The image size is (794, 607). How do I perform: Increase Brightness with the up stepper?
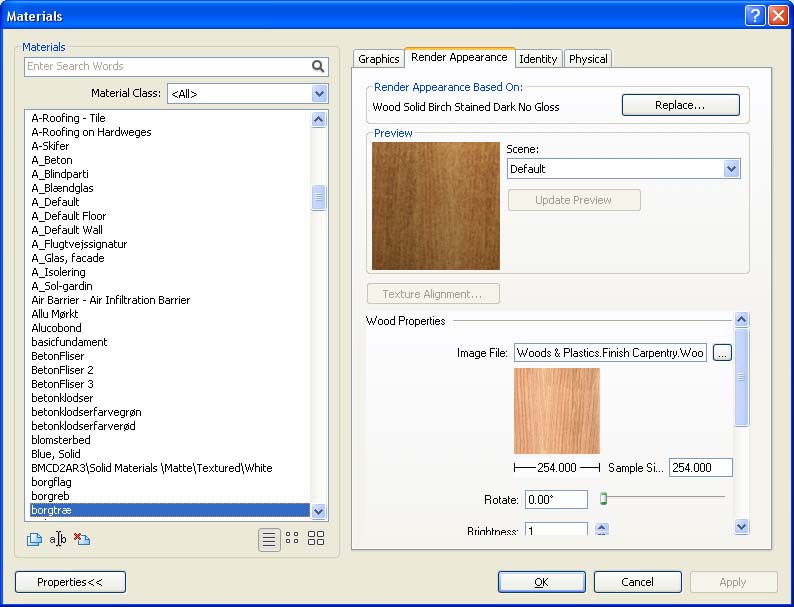coord(602,526)
